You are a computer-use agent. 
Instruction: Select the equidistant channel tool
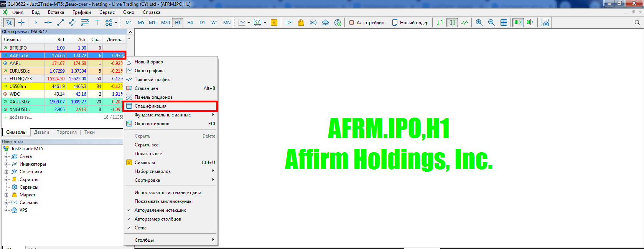coord(72,23)
